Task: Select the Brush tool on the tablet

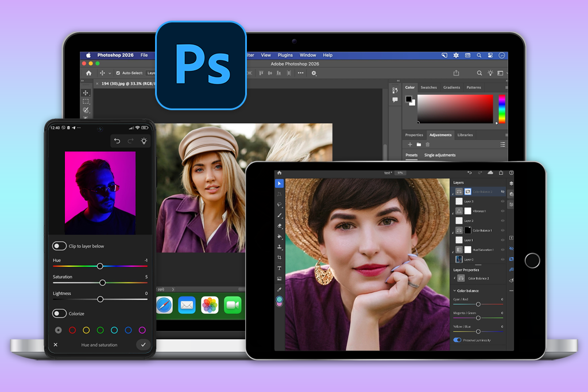Action: [280, 215]
